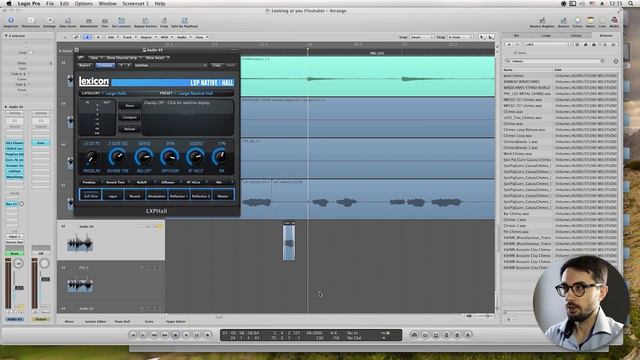This screenshot has height=360, width=640.
Task: Open the Snap mode dropdown
Action: (x=421, y=37)
